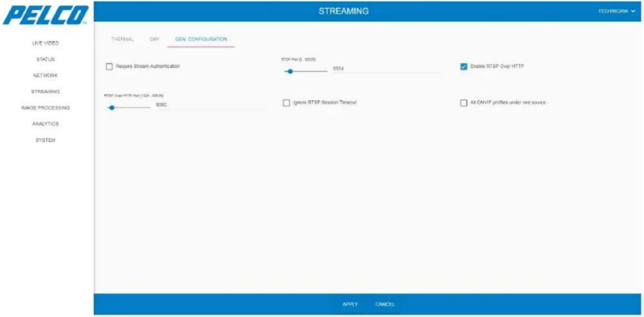Click the STREAMING page title

tap(343, 11)
